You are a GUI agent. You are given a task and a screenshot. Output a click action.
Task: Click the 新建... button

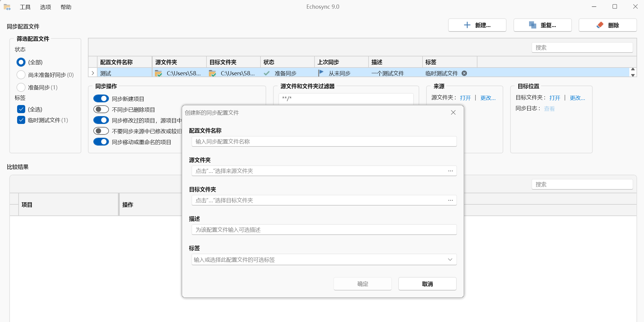pyautogui.click(x=477, y=25)
